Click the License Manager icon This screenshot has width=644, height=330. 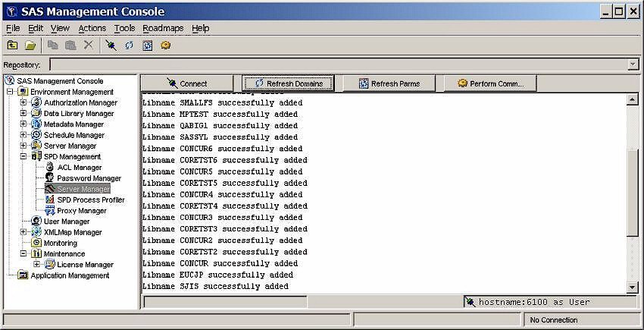[x=50, y=264]
